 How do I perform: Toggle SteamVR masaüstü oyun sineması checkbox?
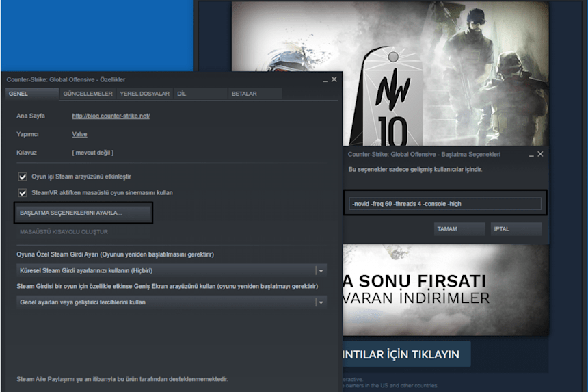point(23,193)
